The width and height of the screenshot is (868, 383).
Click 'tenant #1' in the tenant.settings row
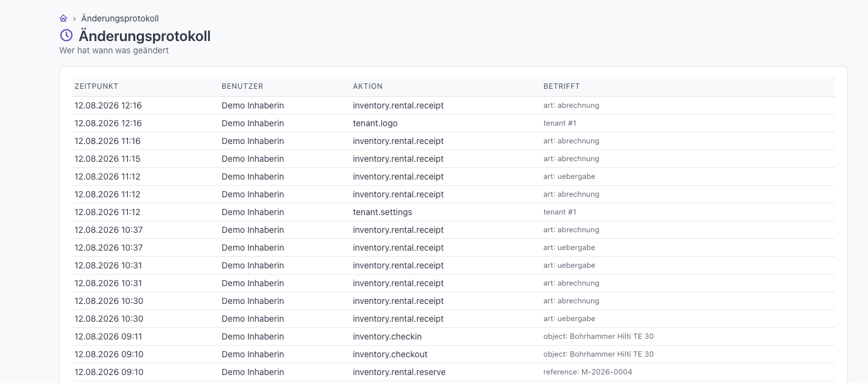coord(560,212)
